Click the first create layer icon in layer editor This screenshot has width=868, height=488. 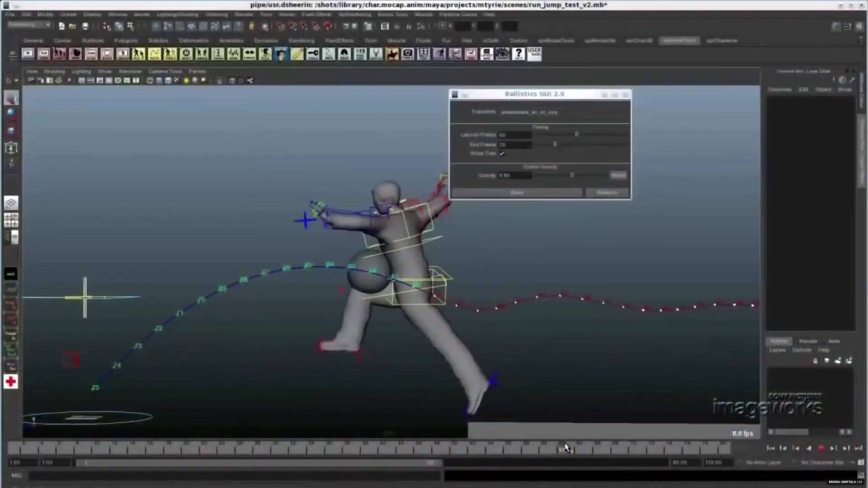tap(816, 361)
